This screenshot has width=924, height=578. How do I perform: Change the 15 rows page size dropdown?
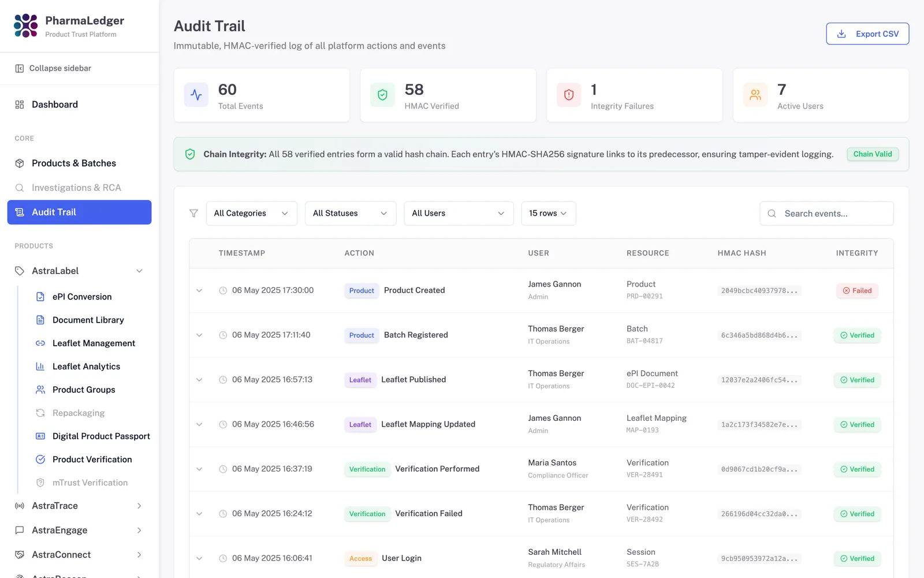coord(548,213)
